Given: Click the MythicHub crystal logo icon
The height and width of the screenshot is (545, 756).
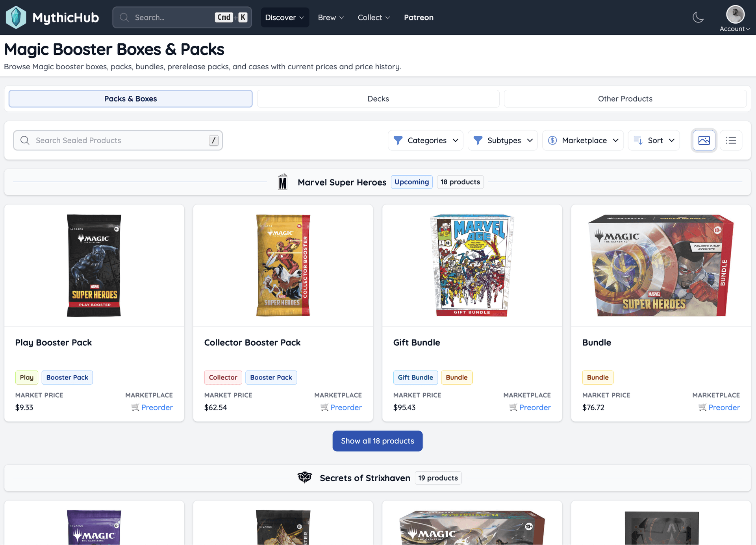Looking at the screenshot, I should pos(16,17).
